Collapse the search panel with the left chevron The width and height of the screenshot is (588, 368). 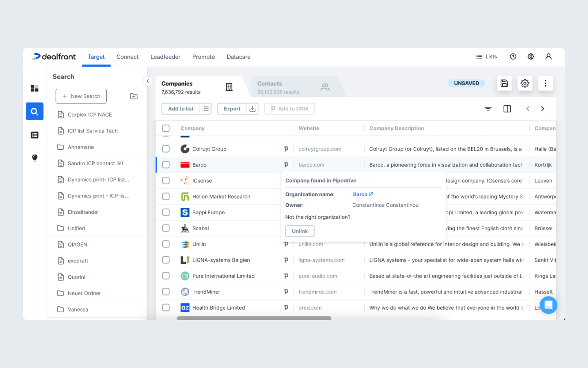click(x=147, y=81)
